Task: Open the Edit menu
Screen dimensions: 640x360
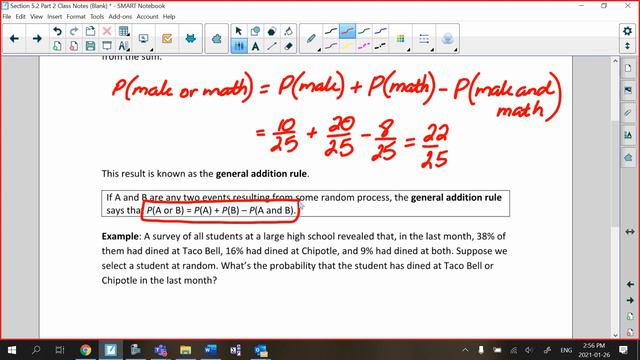Action: [20, 17]
